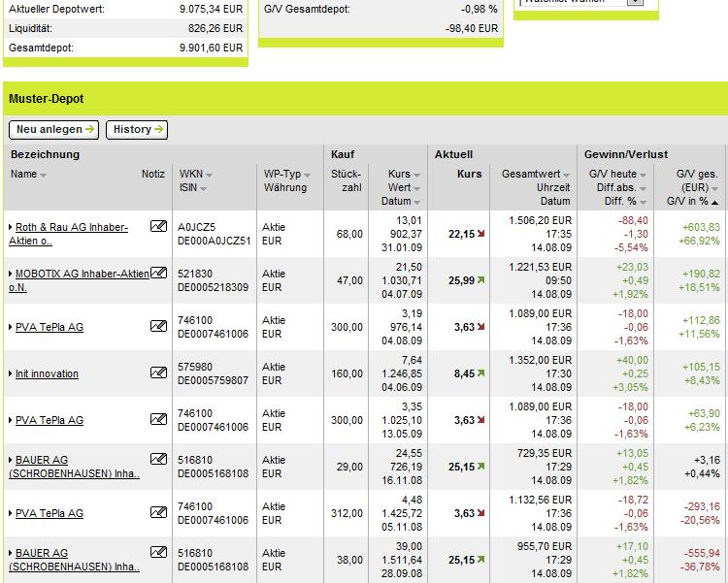Expand Roth & Rau AG row triangle

click(x=11, y=227)
